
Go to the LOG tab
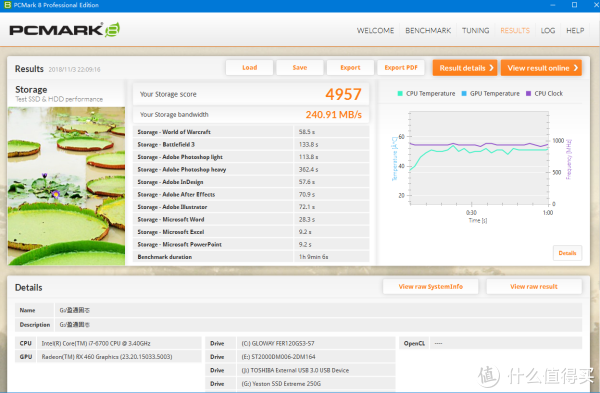pos(548,31)
